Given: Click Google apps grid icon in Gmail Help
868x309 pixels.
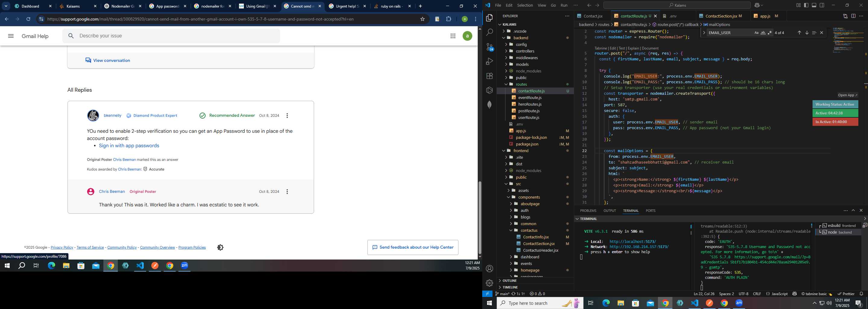Looking at the screenshot, I should (x=453, y=36).
